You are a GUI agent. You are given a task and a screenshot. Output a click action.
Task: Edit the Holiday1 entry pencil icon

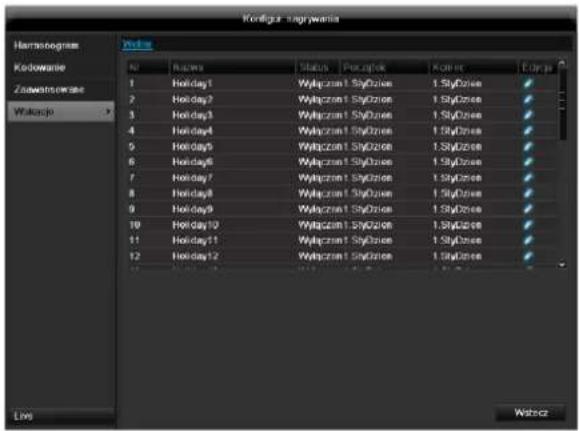tap(528, 83)
